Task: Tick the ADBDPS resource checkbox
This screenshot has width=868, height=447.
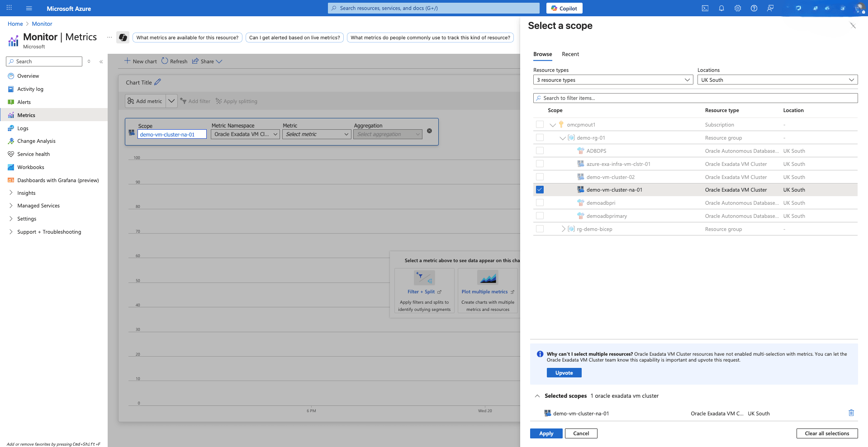Action: coord(540,151)
